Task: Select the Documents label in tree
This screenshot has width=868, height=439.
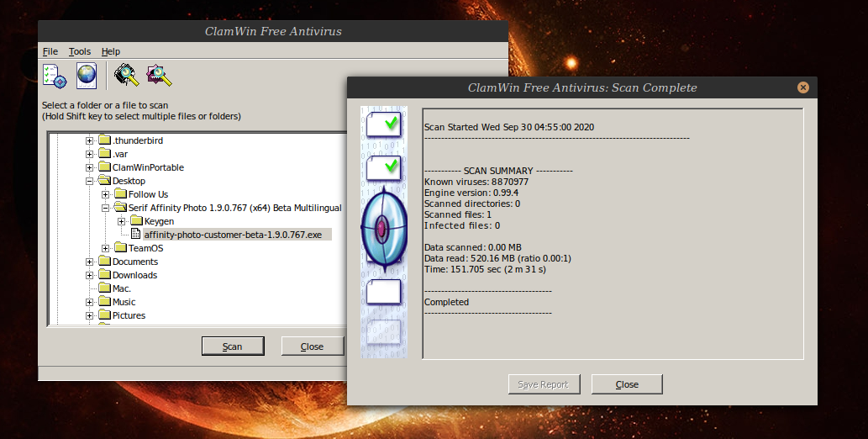Action: pos(135,262)
